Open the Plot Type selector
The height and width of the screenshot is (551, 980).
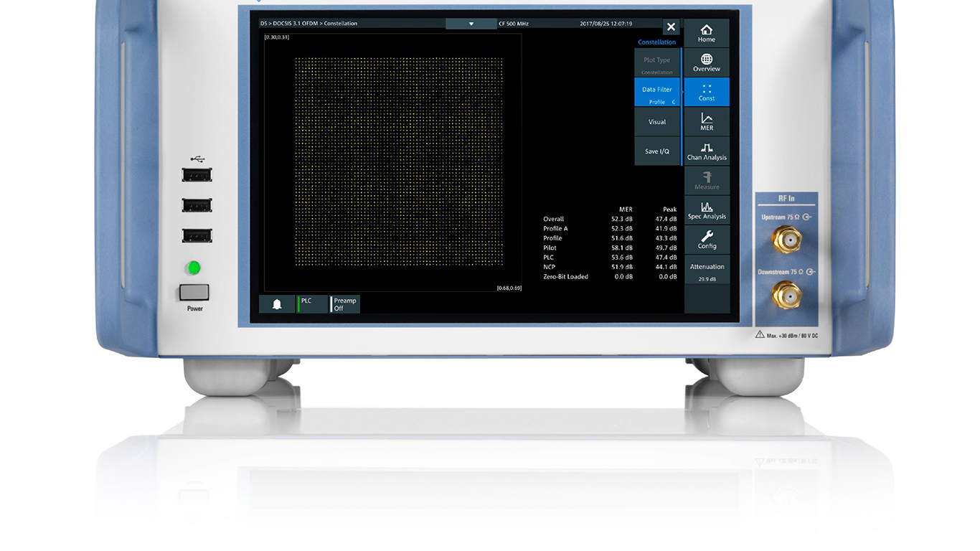click(657, 64)
